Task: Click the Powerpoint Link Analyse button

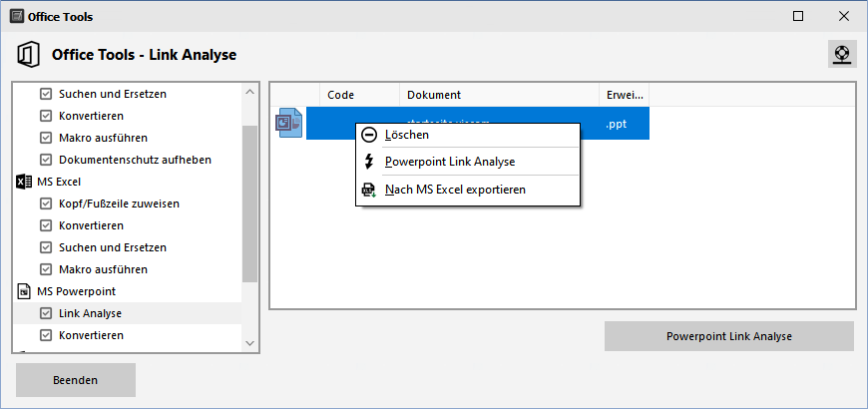Action: click(729, 336)
